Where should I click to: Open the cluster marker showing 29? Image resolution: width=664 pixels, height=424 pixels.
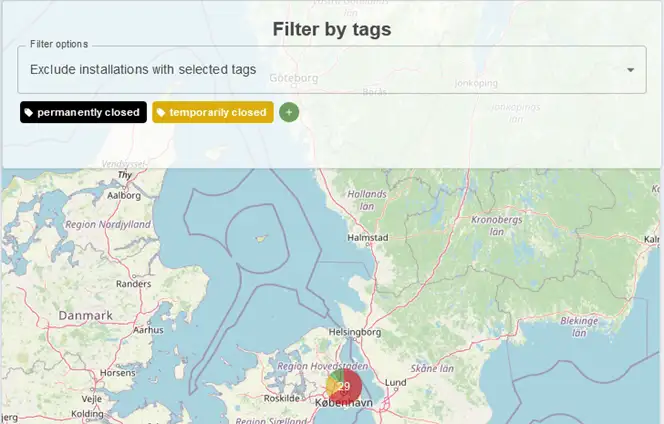point(344,386)
